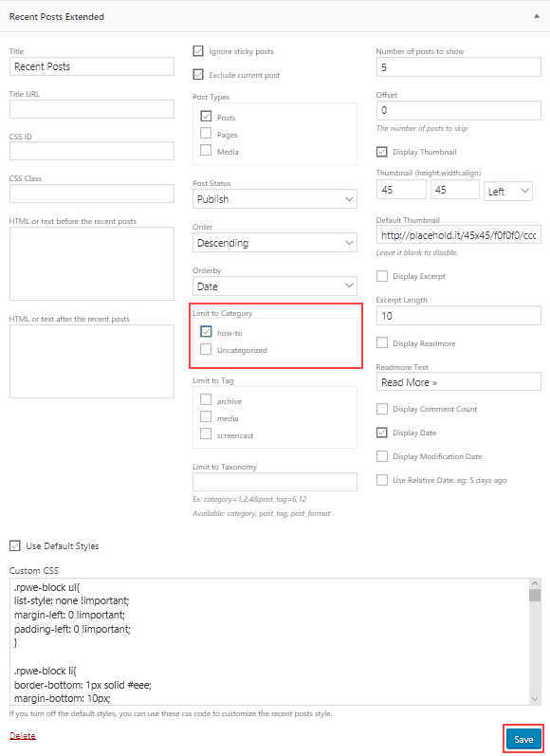Enable Use Relative Date option
The width and height of the screenshot is (550, 756).
coord(382,480)
